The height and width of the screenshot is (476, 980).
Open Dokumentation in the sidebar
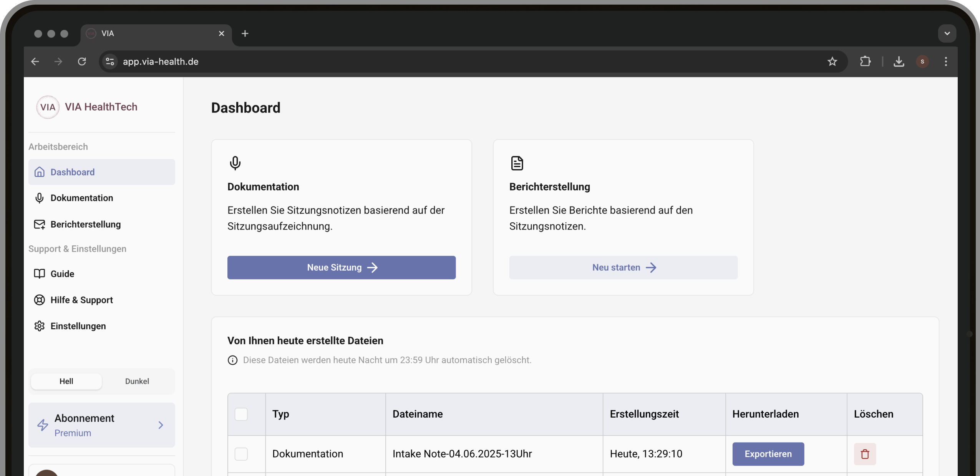pyautogui.click(x=81, y=198)
